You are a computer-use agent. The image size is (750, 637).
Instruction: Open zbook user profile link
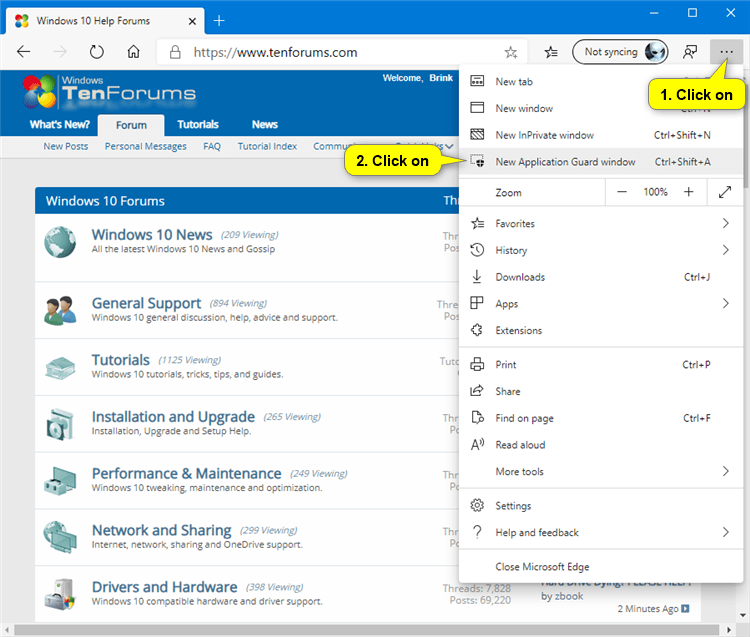569,596
